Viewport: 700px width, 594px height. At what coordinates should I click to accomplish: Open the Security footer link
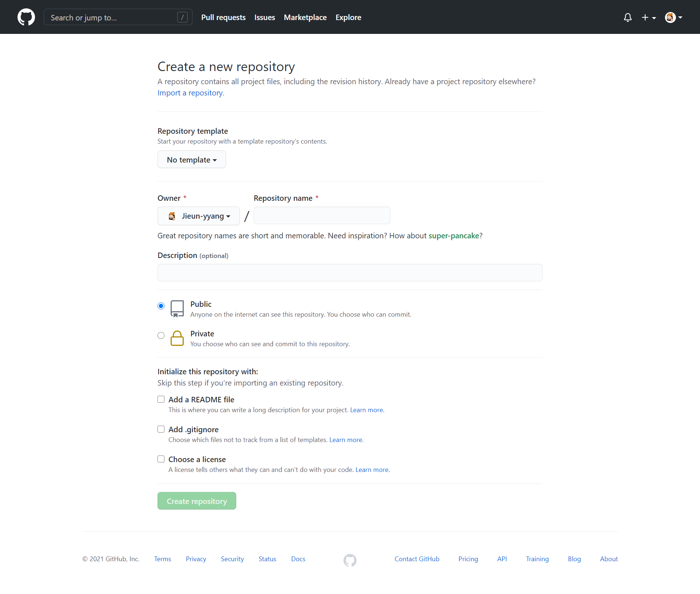(232, 559)
